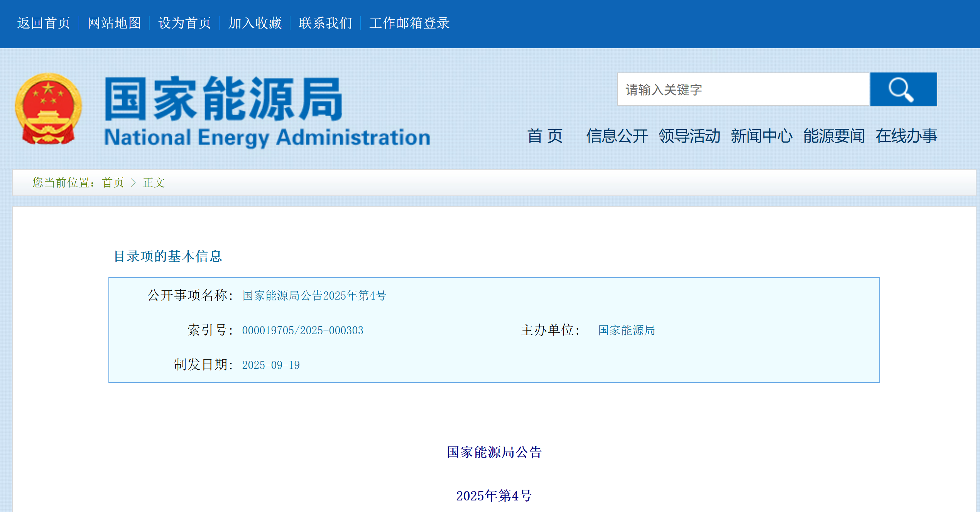Click the index number 000019705/2025-000303
Screen dimensions: 980x512
(x=302, y=330)
